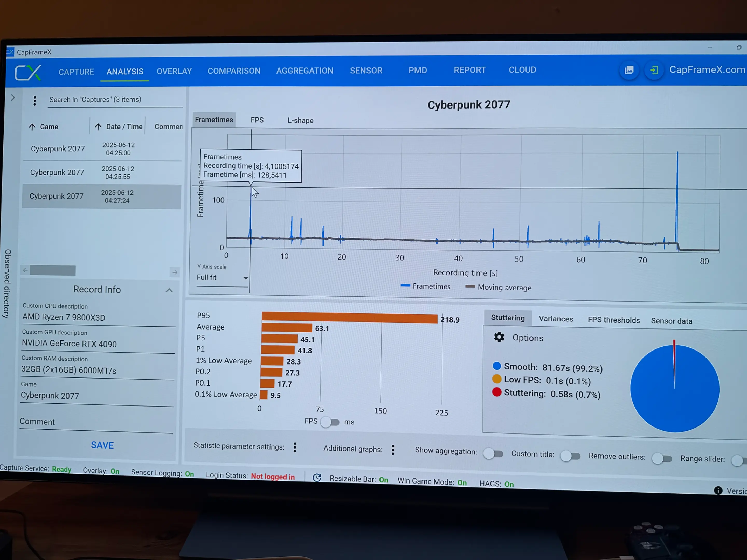The width and height of the screenshot is (747, 560).
Task: Click the CapFrameX logo icon
Action: (x=28, y=72)
